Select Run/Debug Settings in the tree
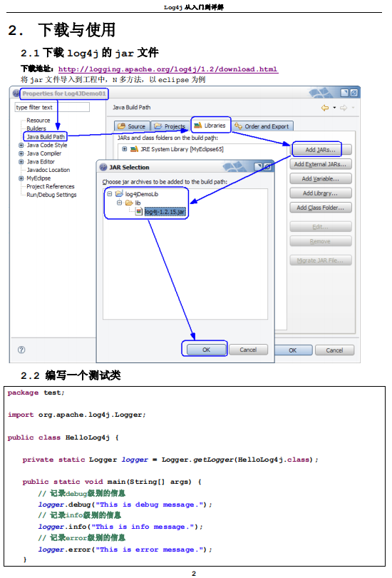Image resolution: width=392 pixels, height=578 pixels. tap(51, 195)
